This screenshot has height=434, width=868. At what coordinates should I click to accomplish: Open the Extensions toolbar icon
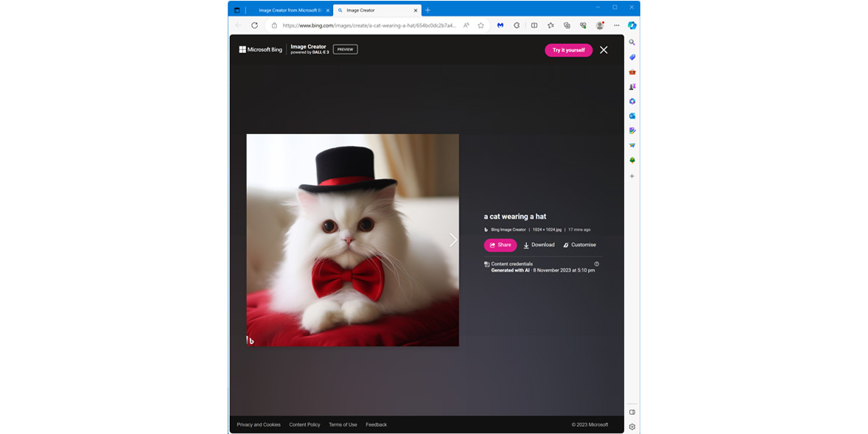[x=517, y=25]
